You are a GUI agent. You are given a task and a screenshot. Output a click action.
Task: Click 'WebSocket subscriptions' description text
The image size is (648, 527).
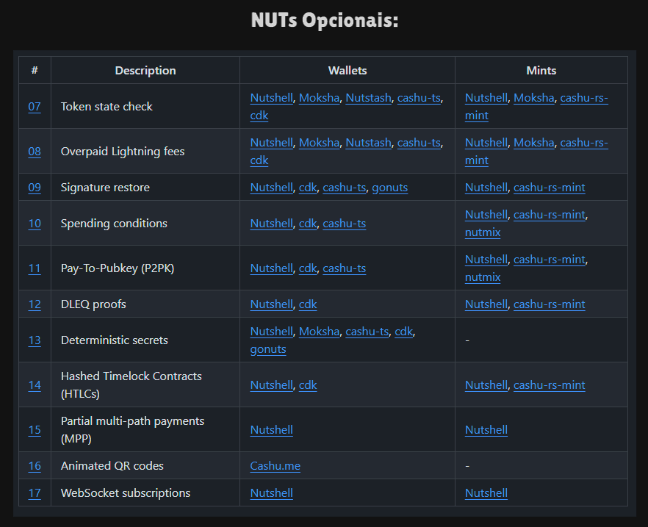(x=126, y=493)
